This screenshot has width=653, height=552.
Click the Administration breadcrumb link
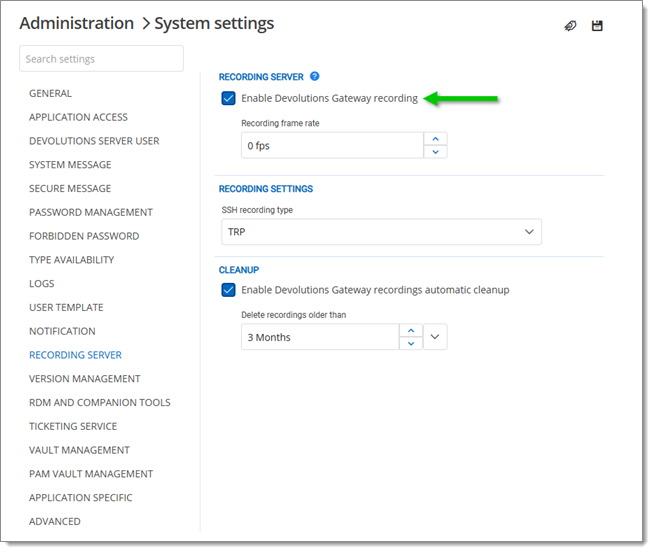77,23
